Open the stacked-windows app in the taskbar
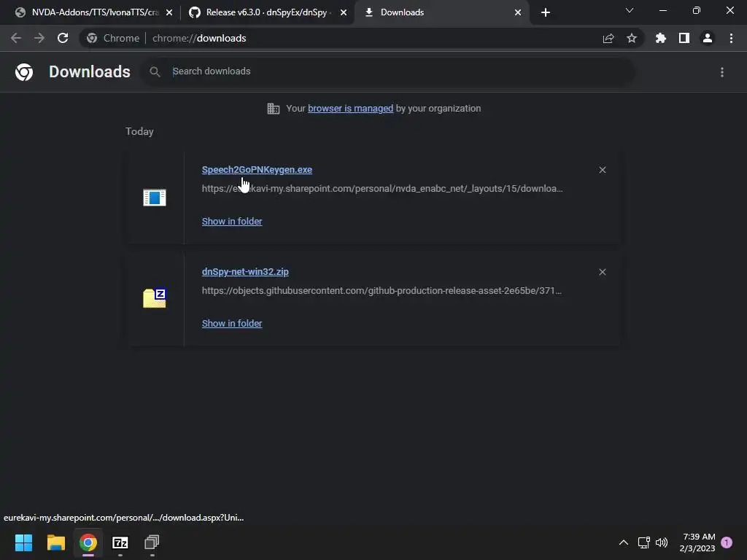Screen dimensions: 747x560 [x=152, y=542]
